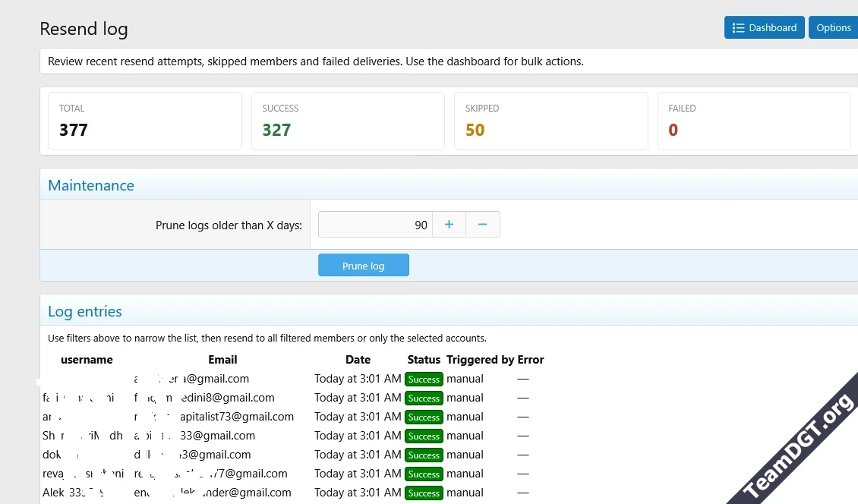858x504 pixels.
Task: Click the Status column header
Action: (424, 360)
